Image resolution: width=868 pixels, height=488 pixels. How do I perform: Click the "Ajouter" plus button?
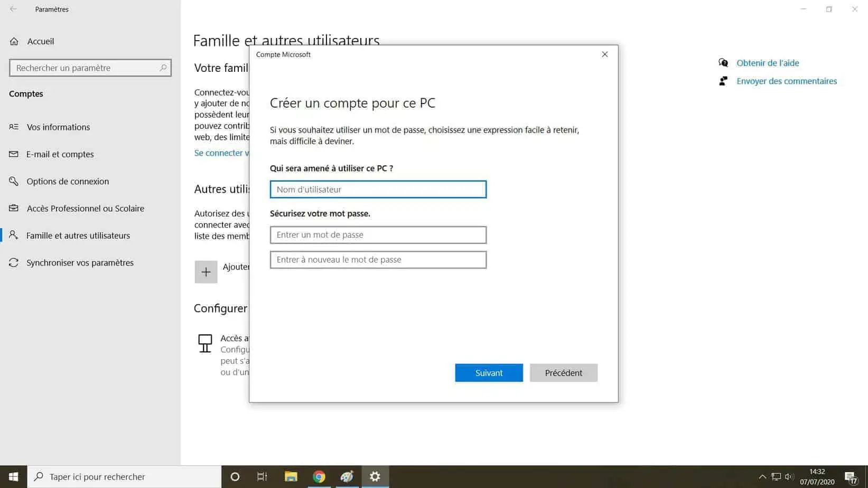[206, 271]
